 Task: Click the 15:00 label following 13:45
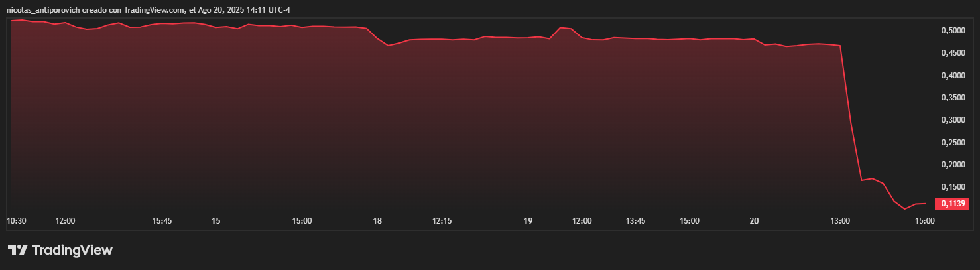(x=690, y=220)
